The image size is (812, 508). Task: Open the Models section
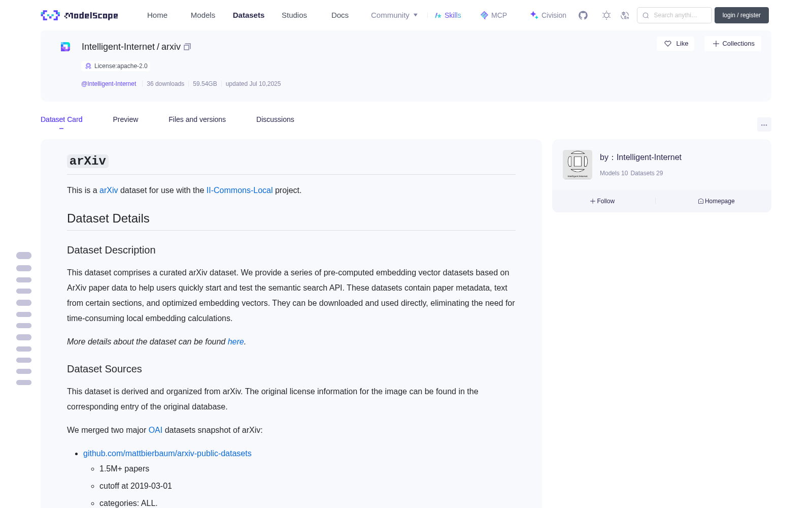coord(203,15)
